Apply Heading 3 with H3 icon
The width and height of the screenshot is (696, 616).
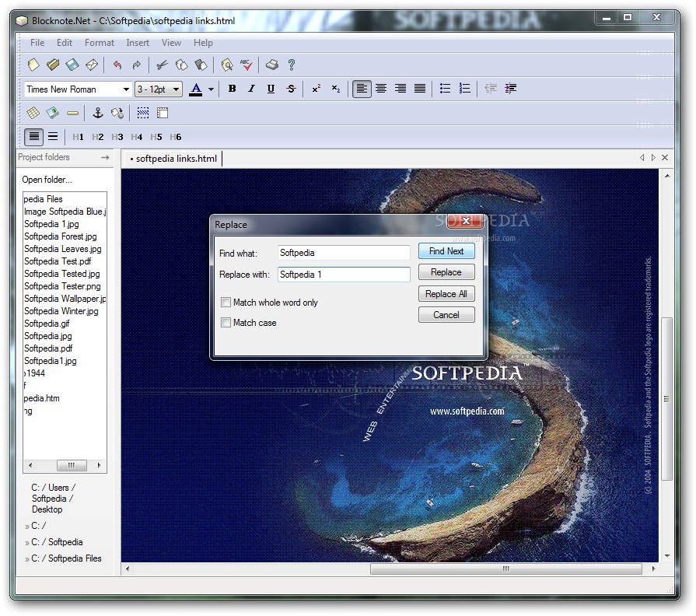point(117,137)
